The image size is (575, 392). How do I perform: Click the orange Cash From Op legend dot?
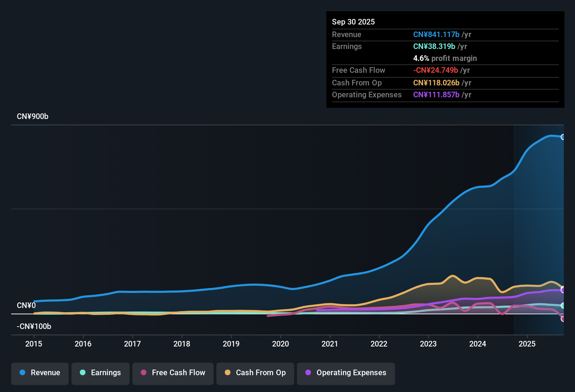(227, 373)
